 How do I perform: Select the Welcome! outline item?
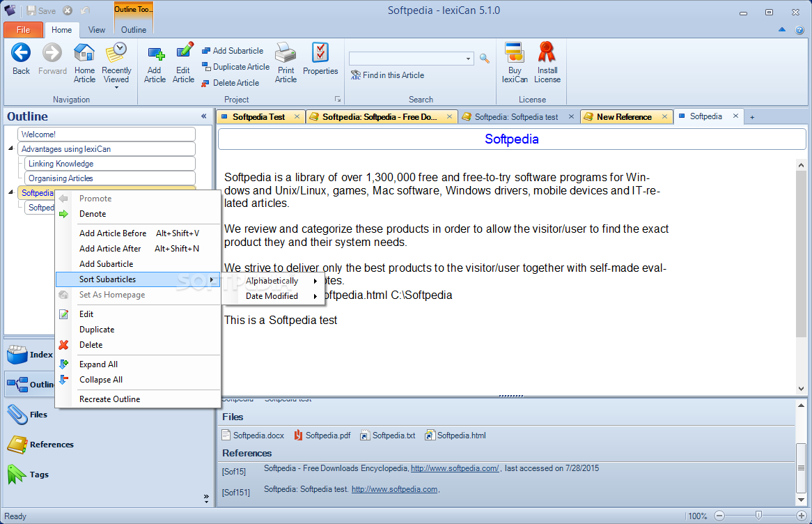(x=106, y=134)
